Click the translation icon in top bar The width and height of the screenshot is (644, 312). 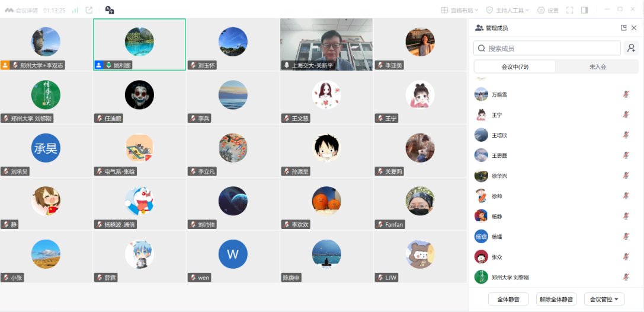tap(110, 10)
